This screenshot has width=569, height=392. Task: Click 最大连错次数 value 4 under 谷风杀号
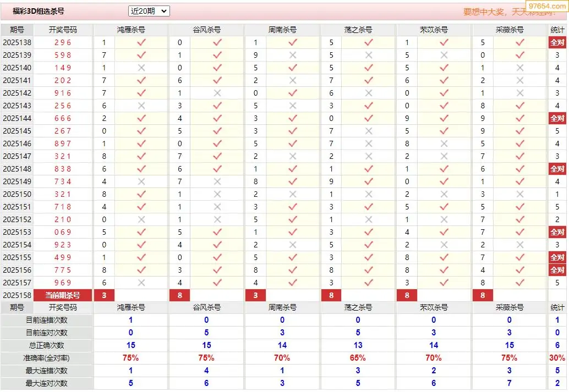point(206,371)
